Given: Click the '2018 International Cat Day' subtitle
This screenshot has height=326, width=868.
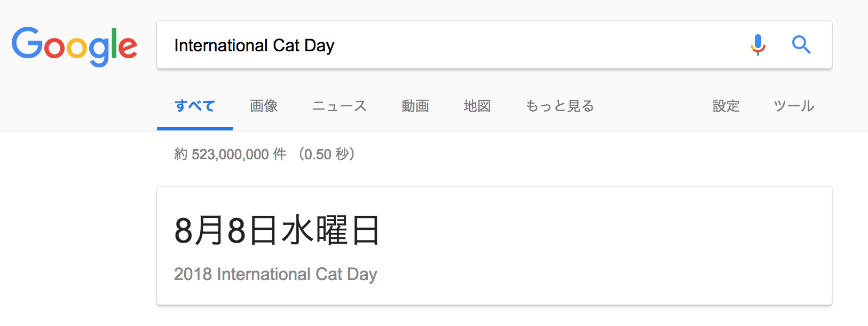Looking at the screenshot, I should [275, 274].
